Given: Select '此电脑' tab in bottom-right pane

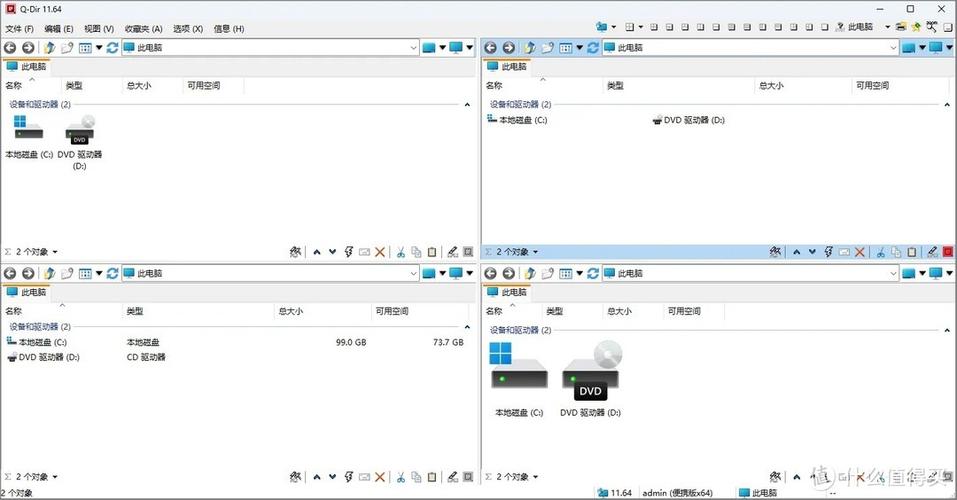Looking at the screenshot, I should (x=507, y=292).
